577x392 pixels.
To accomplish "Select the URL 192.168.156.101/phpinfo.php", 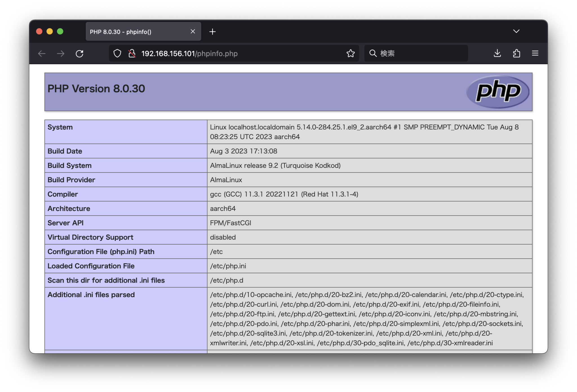I will click(x=189, y=53).
